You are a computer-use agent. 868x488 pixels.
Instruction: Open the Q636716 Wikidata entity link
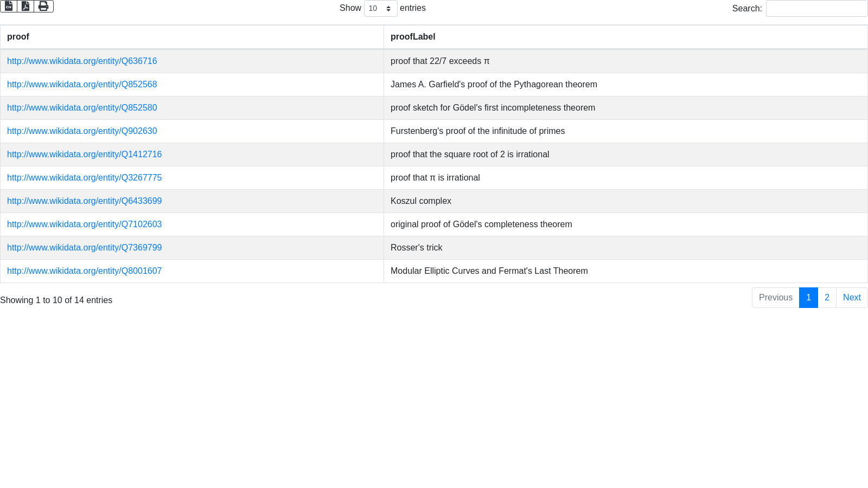pos(82,61)
